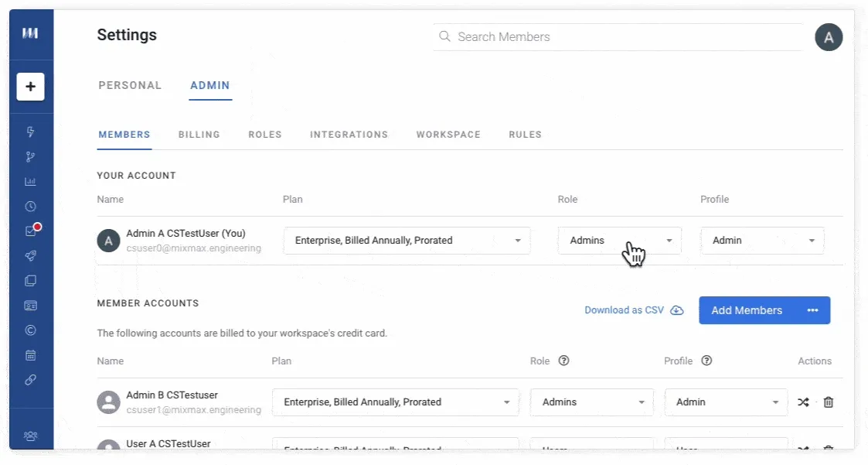Open the bar chart insights icon

(30, 181)
